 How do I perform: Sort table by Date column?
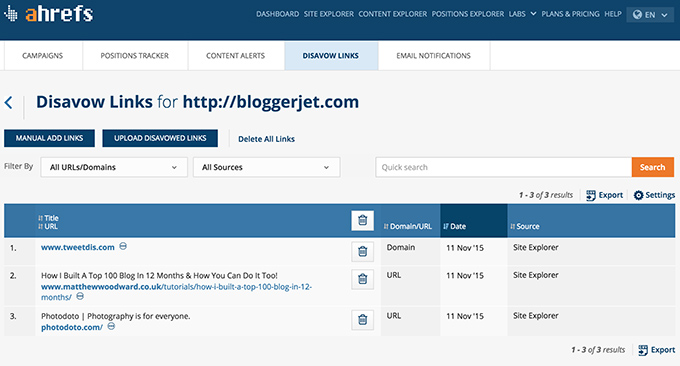[454, 226]
